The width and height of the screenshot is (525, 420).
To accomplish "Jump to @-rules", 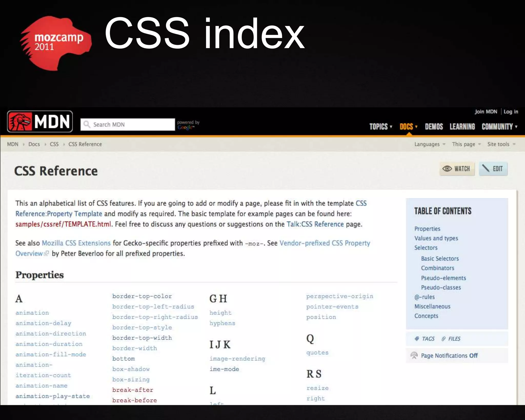I will pyautogui.click(x=425, y=297).
